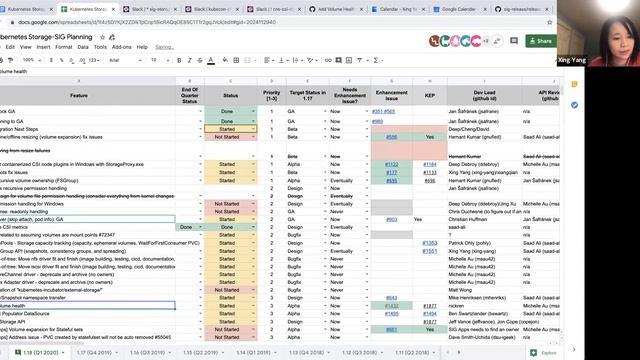Bookmark this page in Chrome address bar
640x360 pixels.
click(x=549, y=22)
